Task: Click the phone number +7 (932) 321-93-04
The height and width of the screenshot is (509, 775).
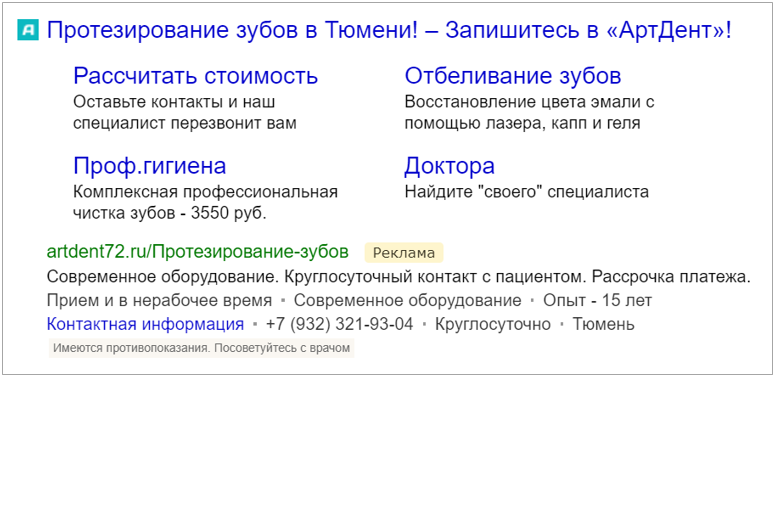Action: [339, 324]
